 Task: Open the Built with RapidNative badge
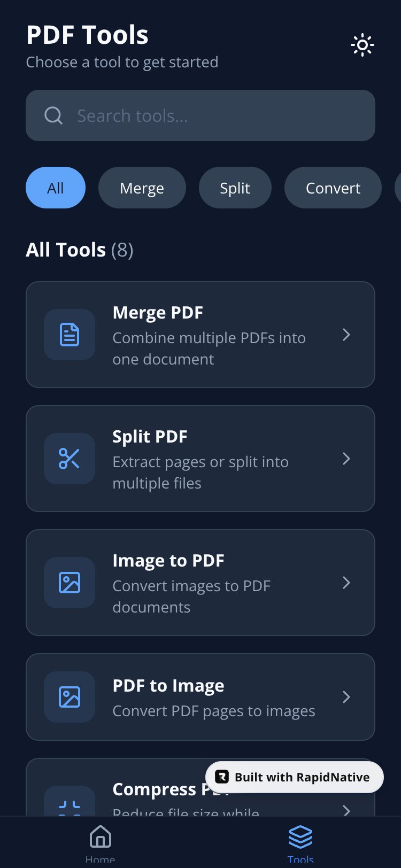[295, 777]
